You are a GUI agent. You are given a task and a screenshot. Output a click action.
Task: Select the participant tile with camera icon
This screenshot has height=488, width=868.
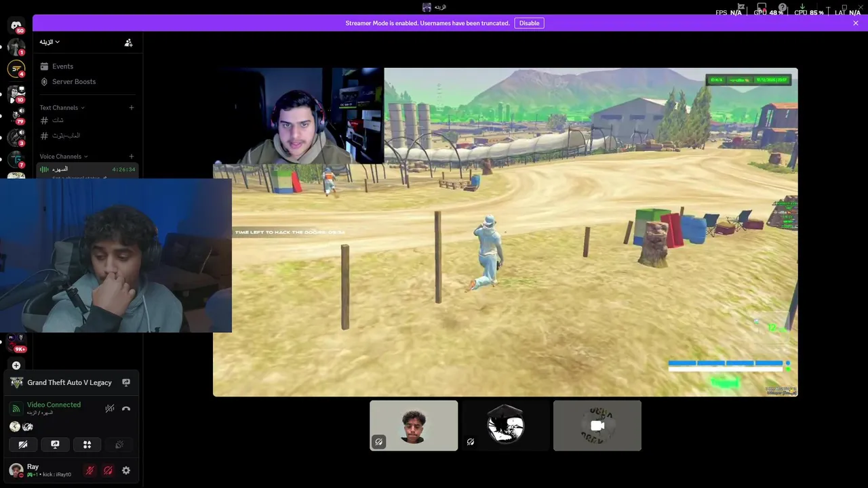597,426
